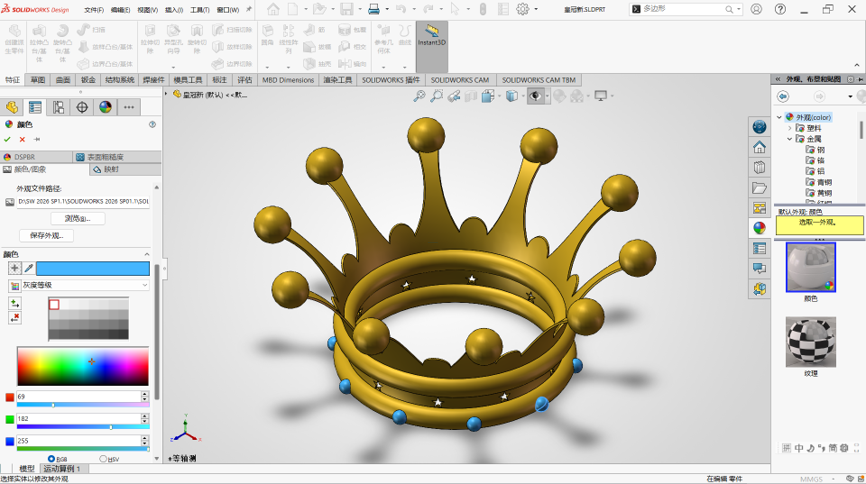Remove selected color from swatch palette
This screenshot has width=866, height=484.
point(15,318)
